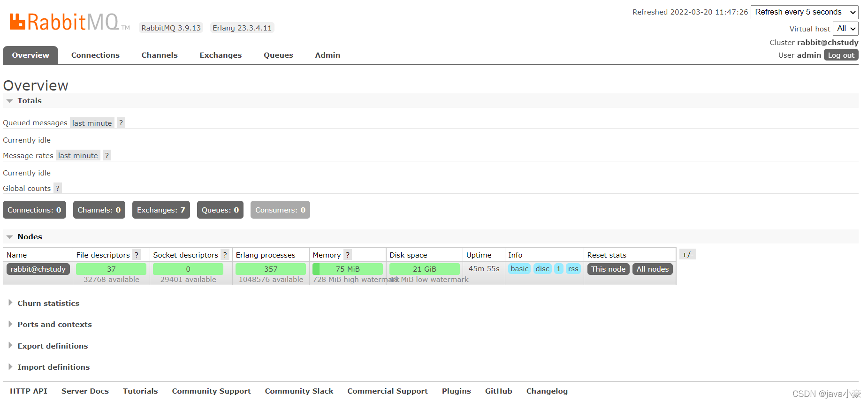Switch to the Queues tab
Viewport: 868px width, 403px height.
coord(278,55)
